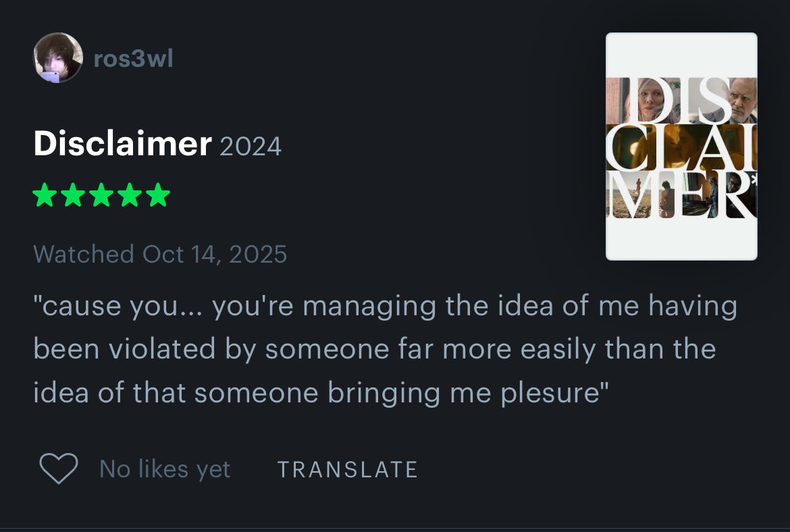Click the DIS letters on poster
The height and width of the screenshot is (532, 790).
coord(681,100)
